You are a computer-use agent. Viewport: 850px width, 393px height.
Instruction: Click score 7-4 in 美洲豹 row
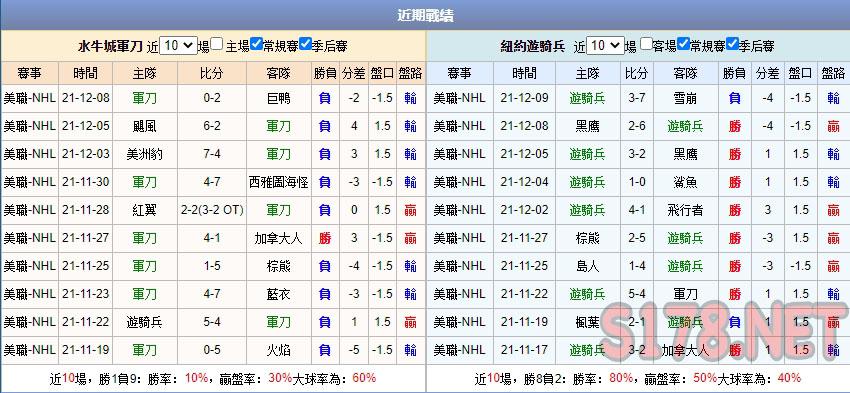[211, 154]
